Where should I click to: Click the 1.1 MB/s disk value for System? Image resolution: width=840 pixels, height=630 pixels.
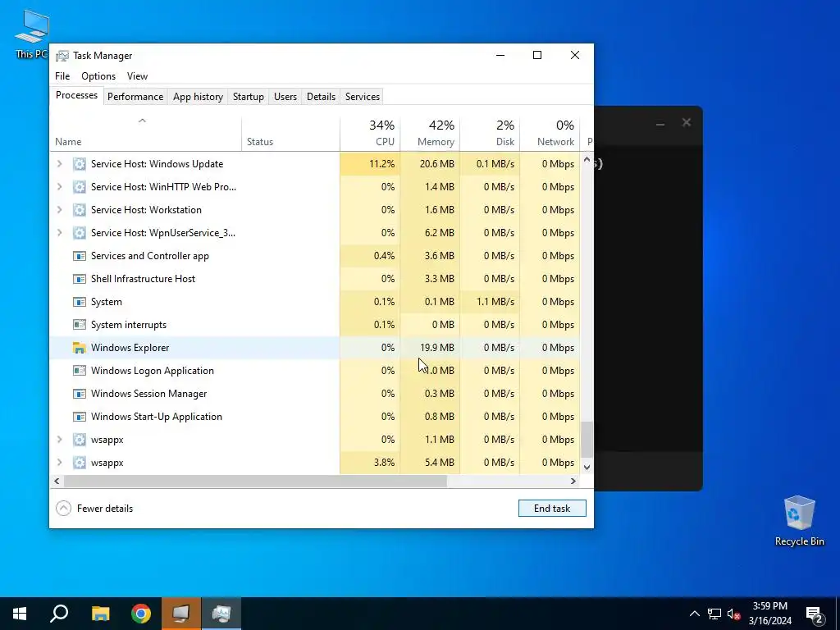click(495, 302)
